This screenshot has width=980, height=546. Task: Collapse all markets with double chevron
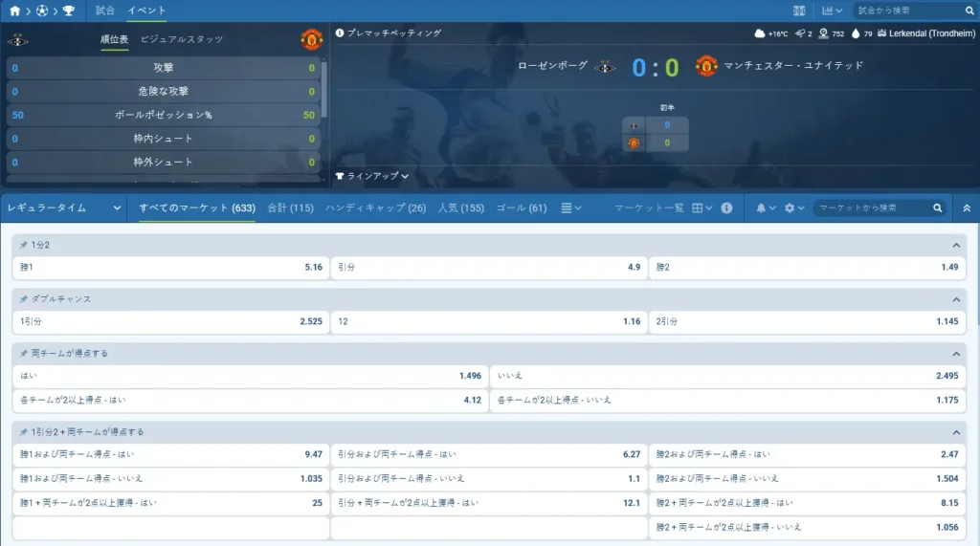967,208
